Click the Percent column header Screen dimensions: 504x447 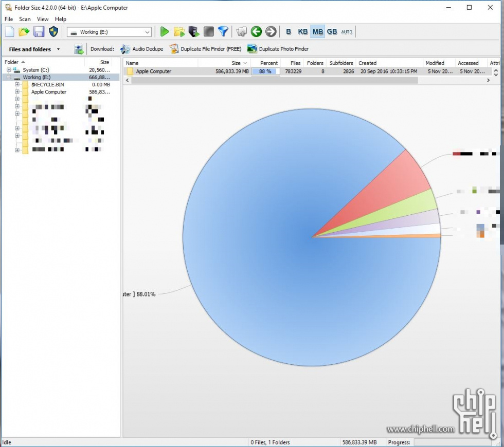pos(266,63)
